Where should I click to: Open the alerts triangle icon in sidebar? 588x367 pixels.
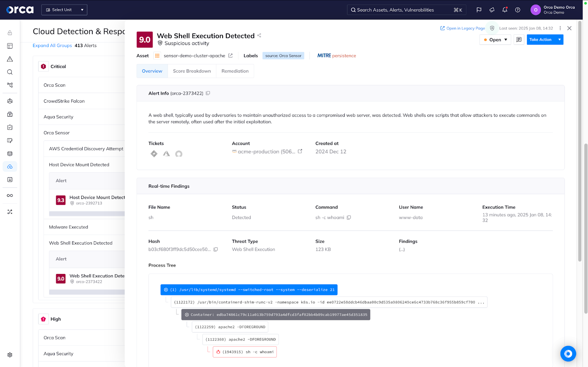click(x=10, y=59)
